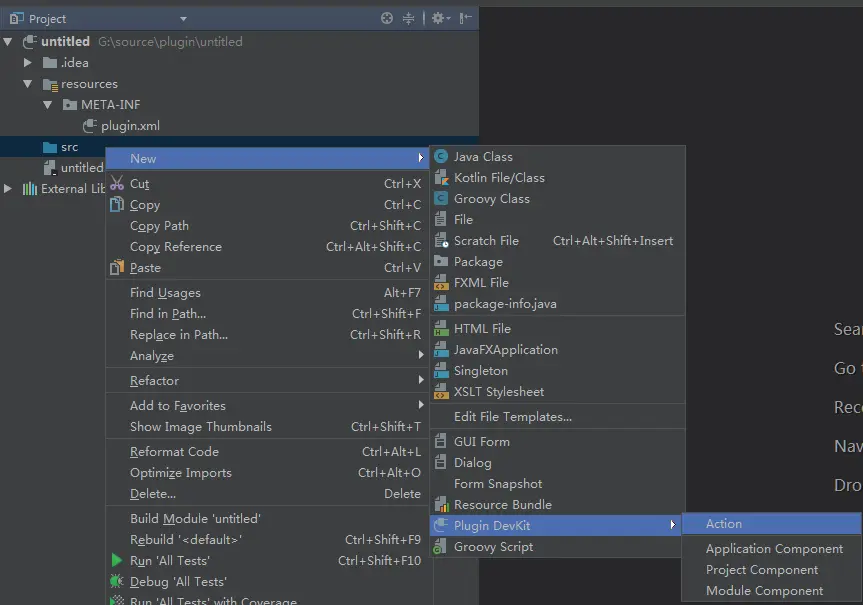Click the Cut scissors icon
This screenshot has height=605, width=863.
[117, 183]
